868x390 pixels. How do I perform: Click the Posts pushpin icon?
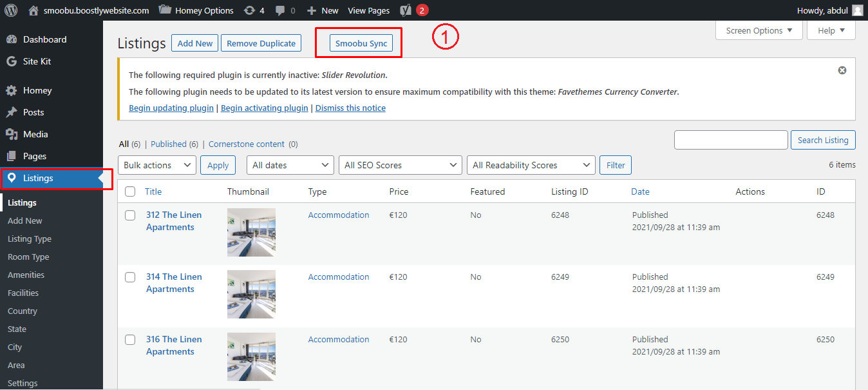[12, 112]
